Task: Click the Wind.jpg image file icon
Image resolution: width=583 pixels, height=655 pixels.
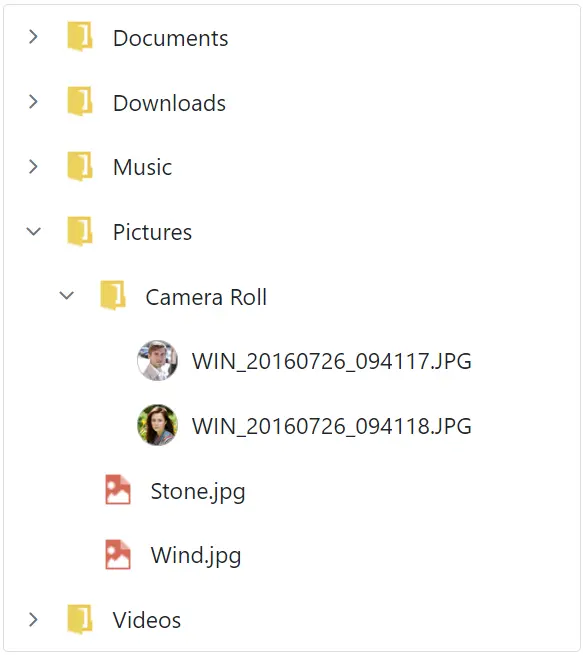Action: tap(118, 555)
